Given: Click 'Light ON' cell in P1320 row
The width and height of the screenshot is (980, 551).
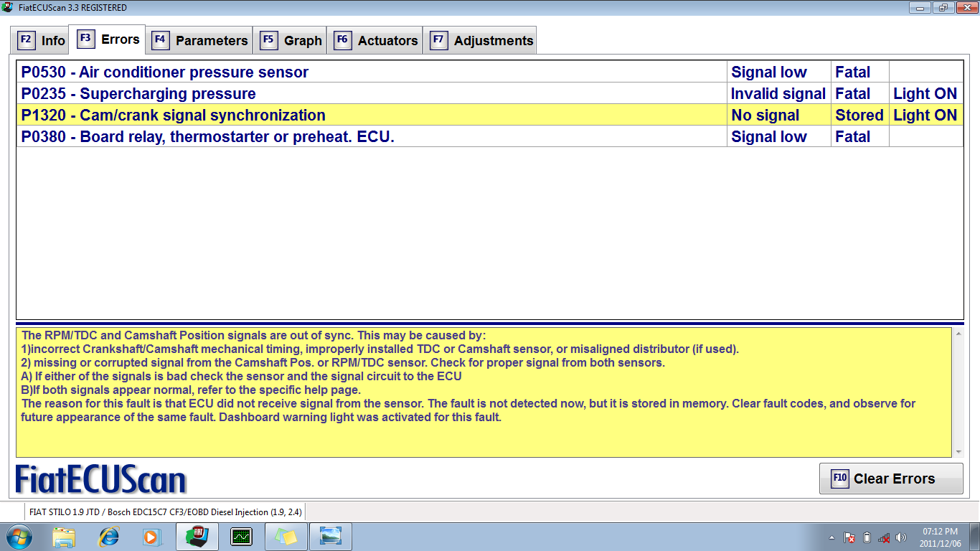Looking at the screenshot, I should 925,115.
